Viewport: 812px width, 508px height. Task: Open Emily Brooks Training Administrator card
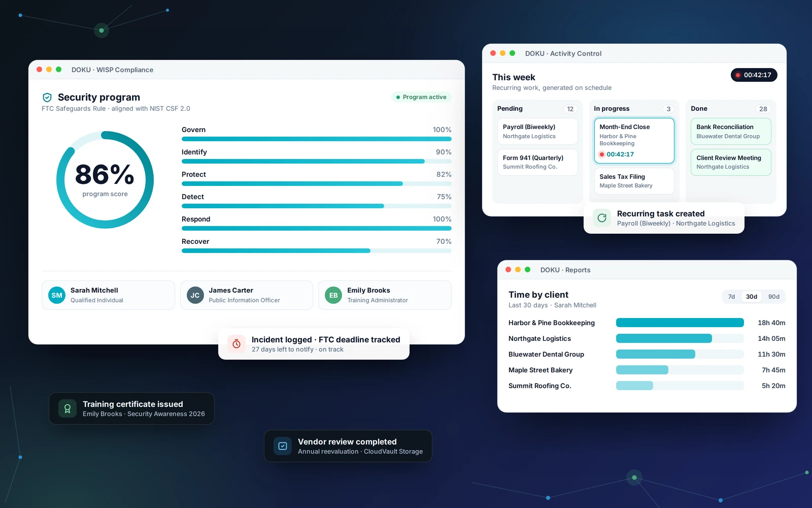tap(385, 295)
